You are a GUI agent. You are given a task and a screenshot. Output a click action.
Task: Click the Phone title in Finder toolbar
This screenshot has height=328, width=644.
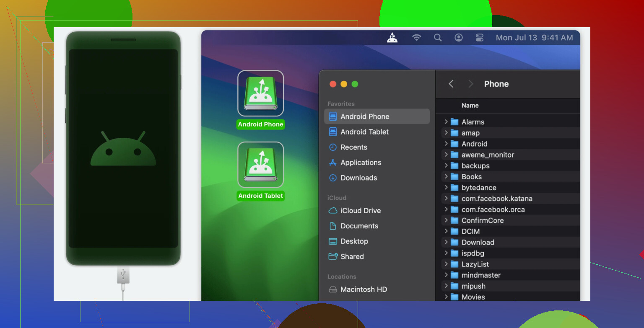[496, 84]
